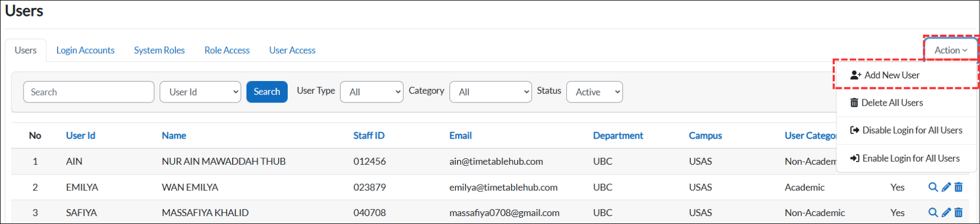Image resolution: width=980 pixels, height=224 pixels.
Task: Delete user EMILYA with trash icon
Action: pos(959,187)
